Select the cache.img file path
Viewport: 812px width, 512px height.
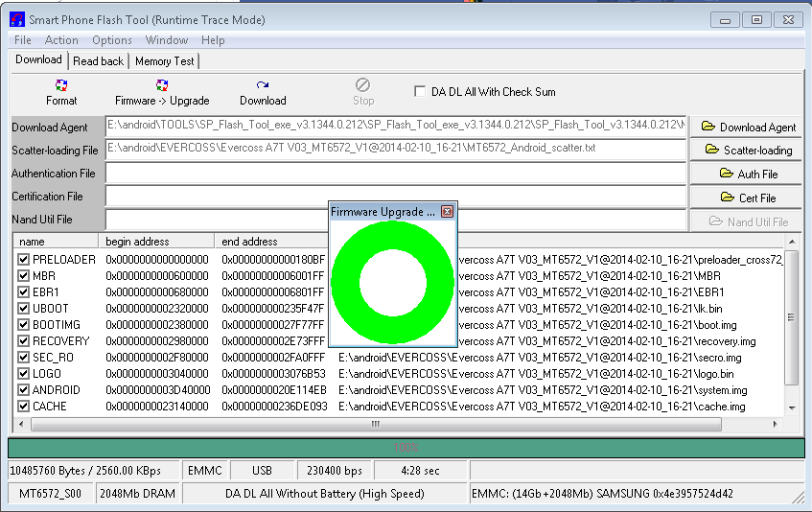pos(542,407)
